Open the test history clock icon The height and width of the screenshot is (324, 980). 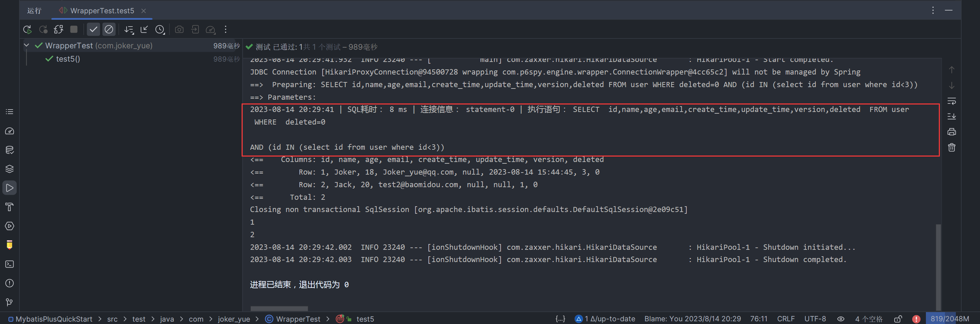click(x=160, y=29)
